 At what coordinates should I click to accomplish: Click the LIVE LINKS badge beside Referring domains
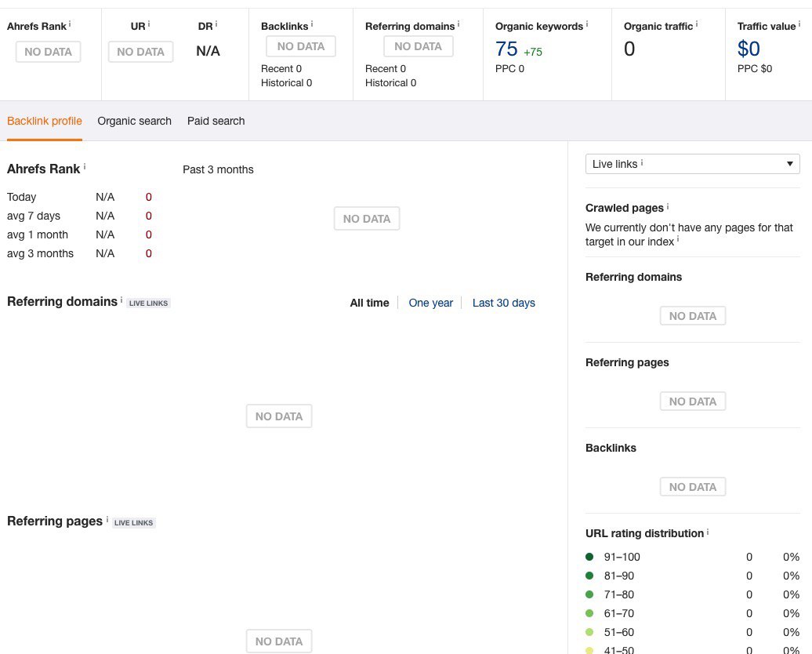[149, 303]
